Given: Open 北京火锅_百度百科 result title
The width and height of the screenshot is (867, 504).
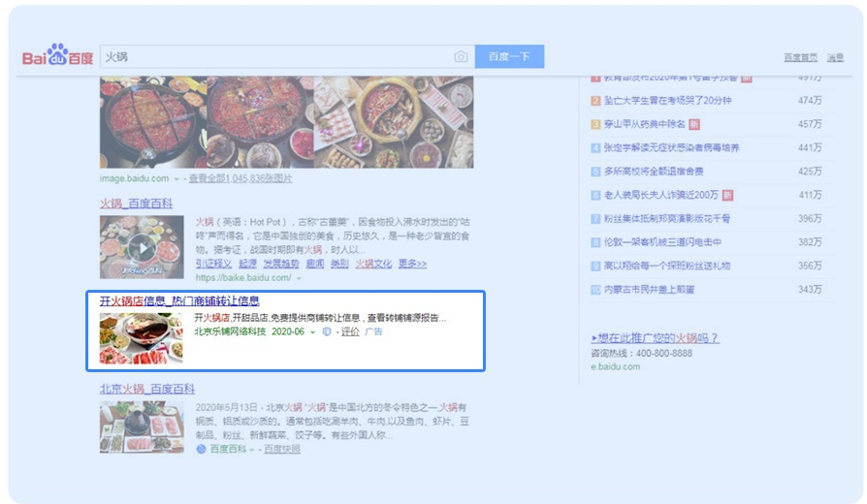Looking at the screenshot, I should pos(147,389).
